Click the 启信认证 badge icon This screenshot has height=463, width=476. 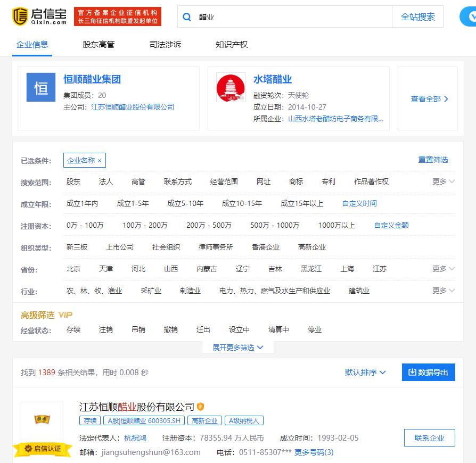pos(29,449)
